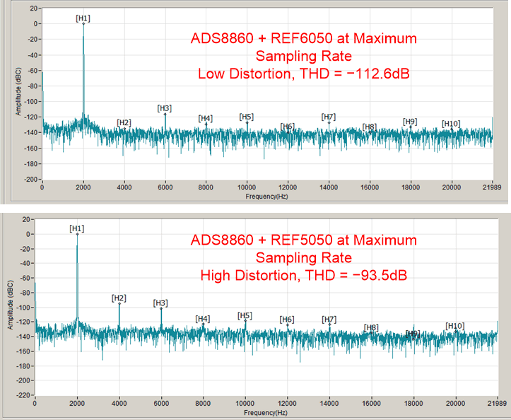Viewport: 511px width, 420px height.
Task: Click the [H6] label in the REF5050 spectrum
Action: click(287, 320)
